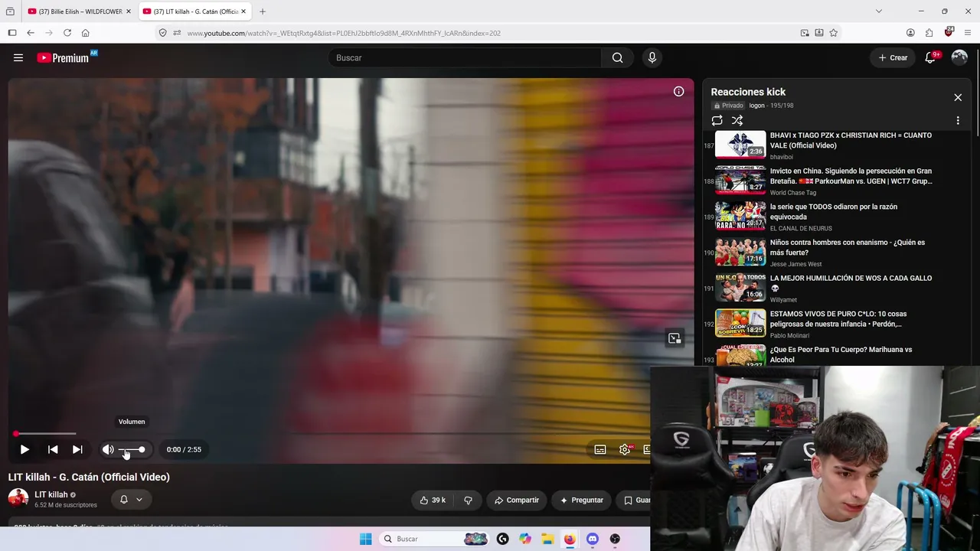The height and width of the screenshot is (551, 980).
Task: Open recent browsing tab history icon
Action: coord(10,11)
